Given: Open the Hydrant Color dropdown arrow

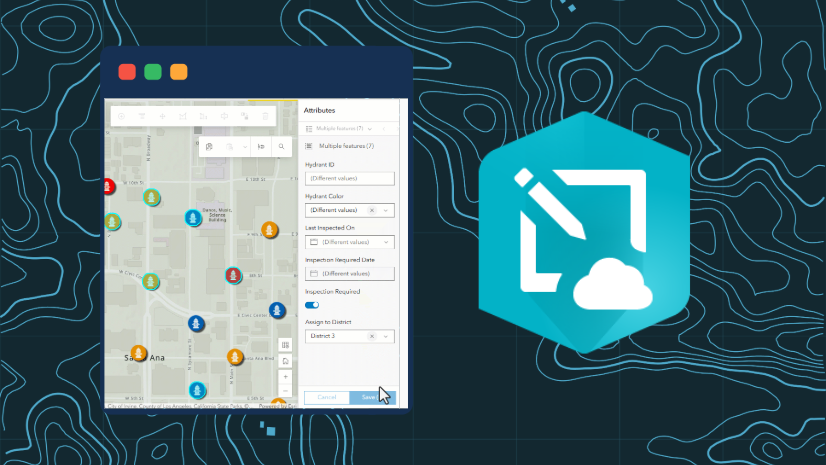Looking at the screenshot, I should tap(386, 210).
